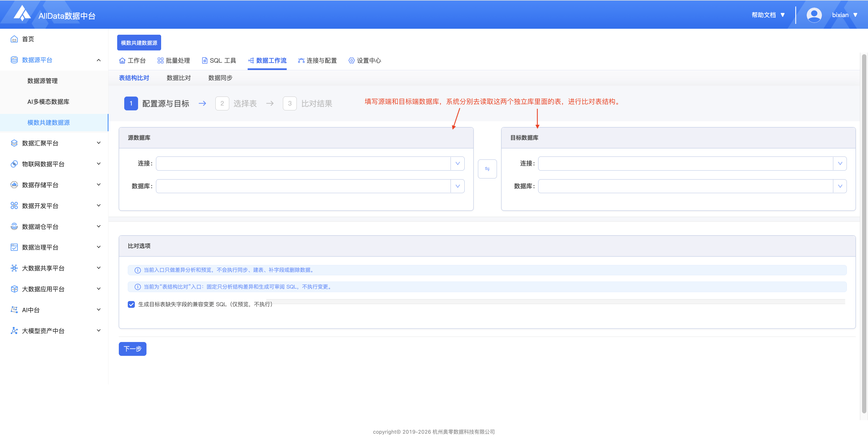Screen dimensions: 868x441
Task: Click step 3 比对结果 in the wizard
Action: [x=308, y=103]
